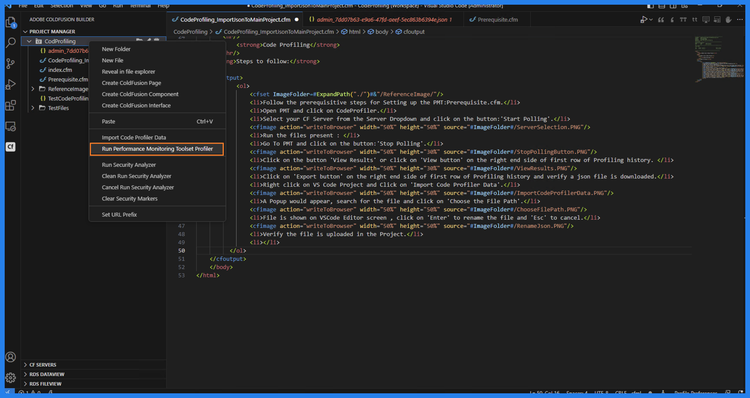750x398 pixels.
Task: Open the dropdown arrow beside the Run icon
Action: (651, 20)
